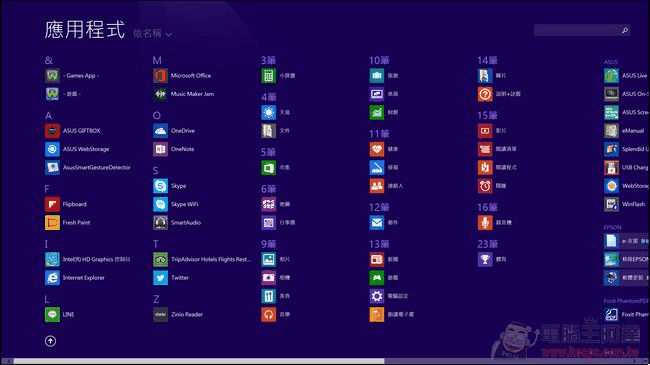Screen dimensions: 650x365
Task: Open Intel(R) HD Graphics control panel
Action: coord(88,259)
